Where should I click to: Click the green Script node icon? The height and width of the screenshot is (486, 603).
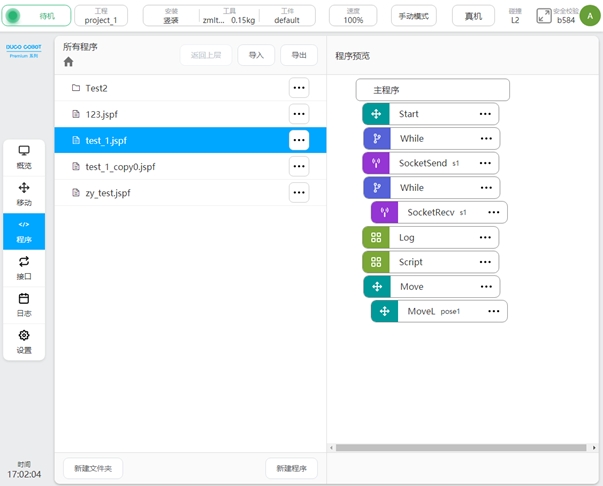point(376,262)
